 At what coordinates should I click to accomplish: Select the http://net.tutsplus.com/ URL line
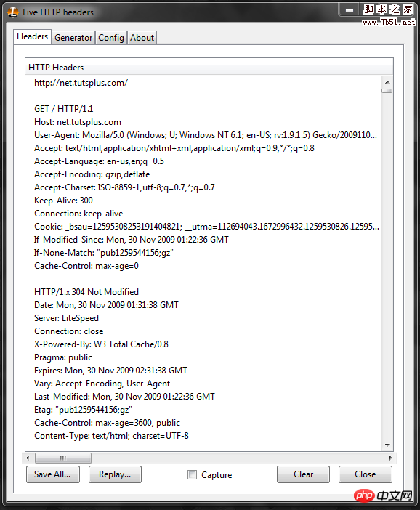[x=81, y=83]
